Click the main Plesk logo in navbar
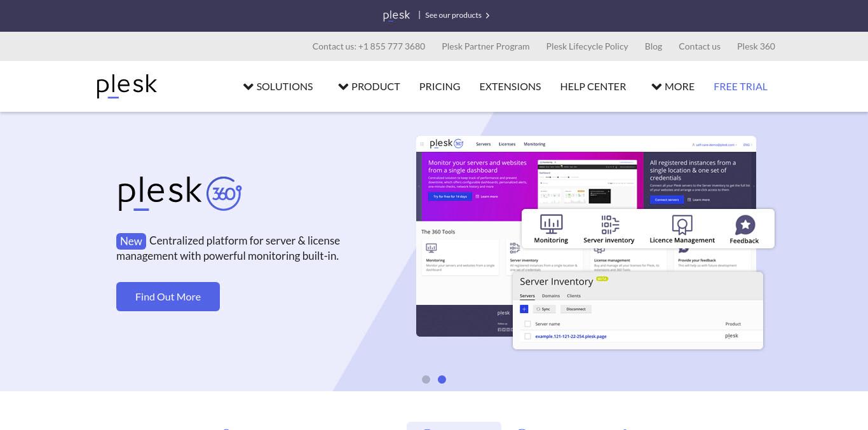 [126, 86]
